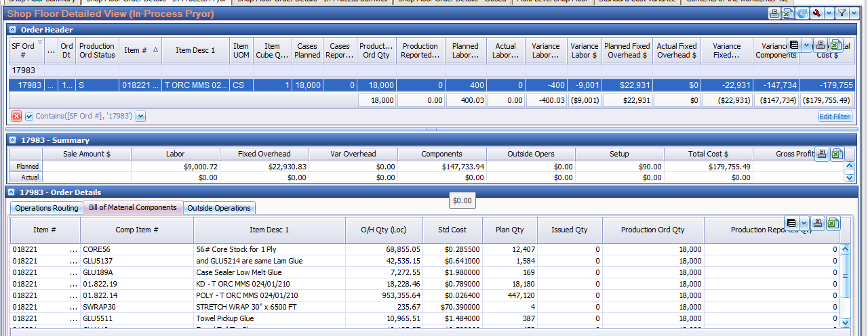Print the Shop Floor Detailed View
This screenshot has height=336, width=868.
(x=774, y=14)
